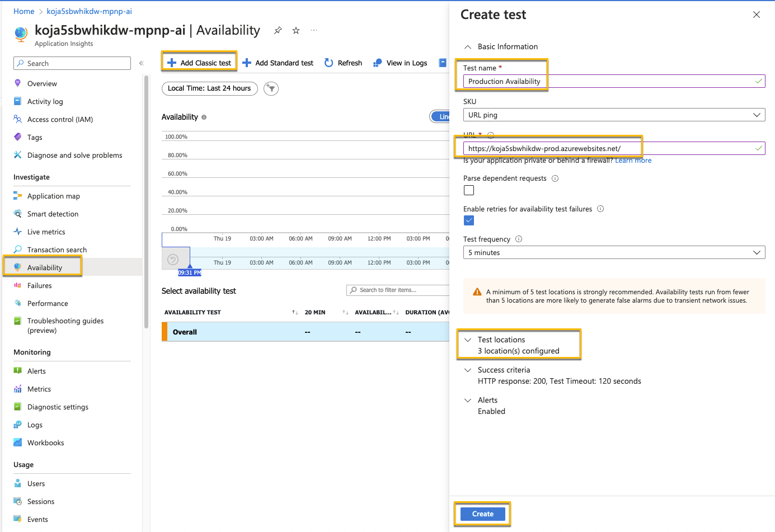Image resolution: width=775 pixels, height=532 pixels.
Task: Go to Home breadcrumb link
Action: point(24,11)
